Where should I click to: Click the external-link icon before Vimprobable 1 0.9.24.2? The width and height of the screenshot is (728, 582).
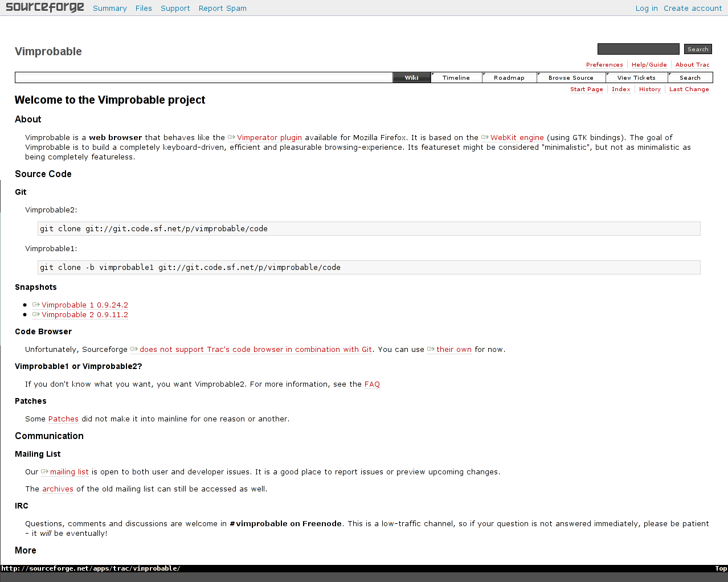pyautogui.click(x=36, y=305)
